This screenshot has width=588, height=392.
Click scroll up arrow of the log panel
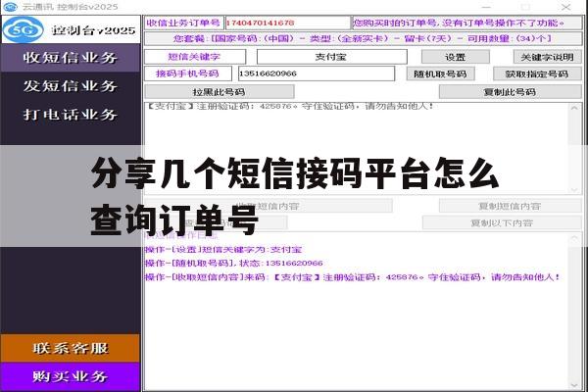point(574,238)
